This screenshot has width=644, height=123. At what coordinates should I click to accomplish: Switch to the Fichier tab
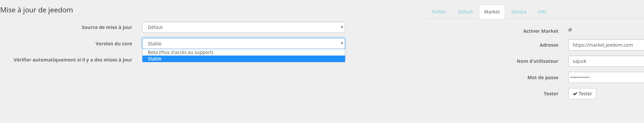439,12
